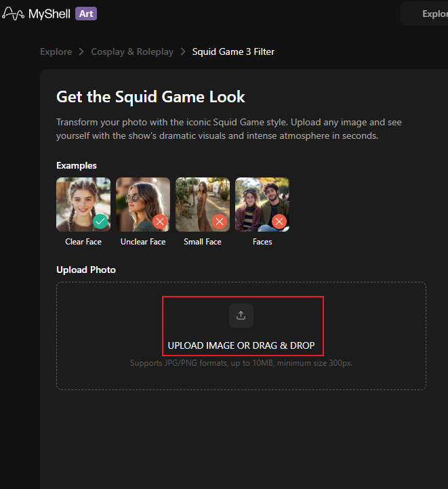Screen dimensions: 448x489
Task: Click the Upload Photo heading
Action: click(86, 270)
